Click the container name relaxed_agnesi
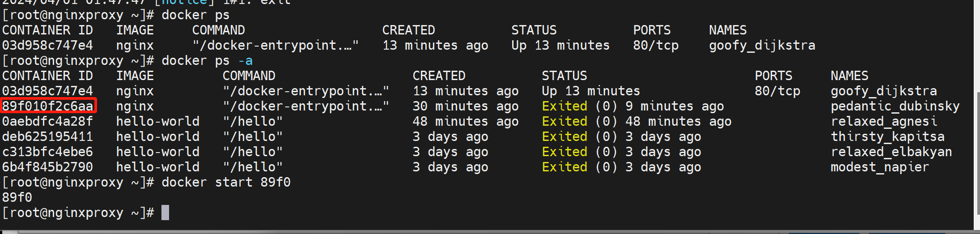Image resolution: width=980 pixels, height=234 pixels. [x=883, y=121]
